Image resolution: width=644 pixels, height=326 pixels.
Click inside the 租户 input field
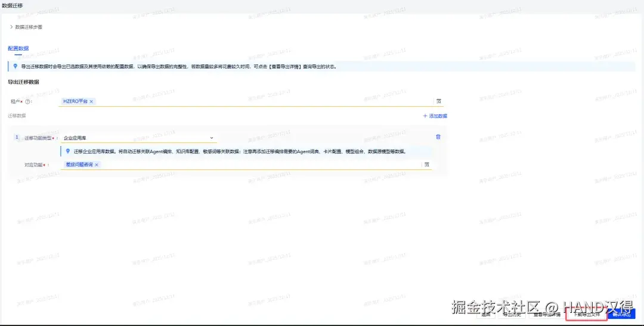(x=251, y=101)
